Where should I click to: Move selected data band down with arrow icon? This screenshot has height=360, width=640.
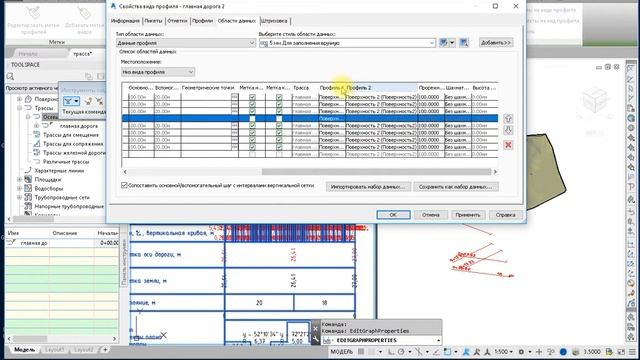(x=508, y=130)
